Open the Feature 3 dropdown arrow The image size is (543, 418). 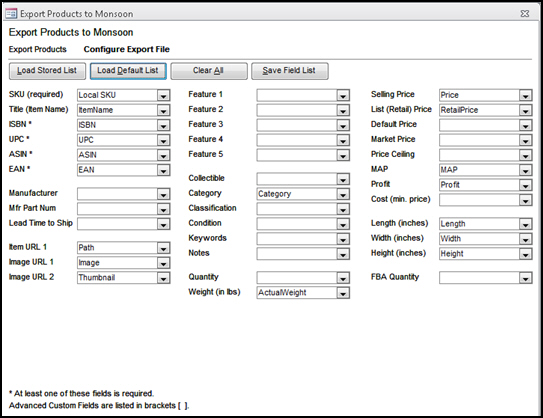[343, 125]
